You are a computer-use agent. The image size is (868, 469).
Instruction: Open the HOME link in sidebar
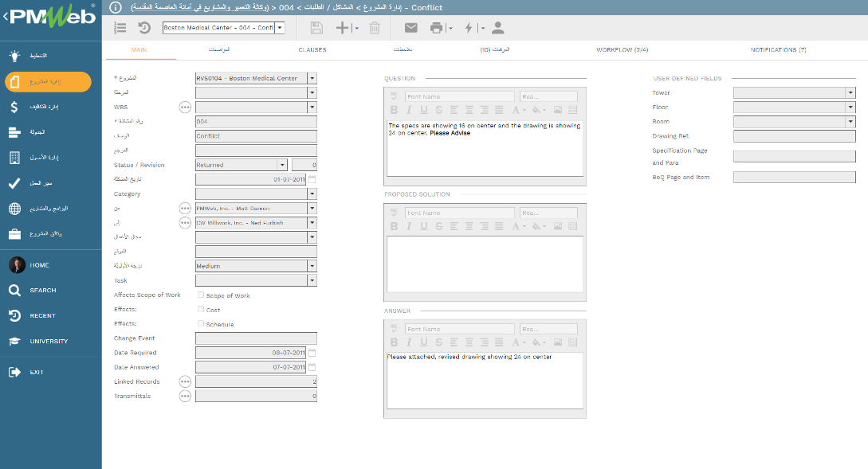[x=39, y=265]
